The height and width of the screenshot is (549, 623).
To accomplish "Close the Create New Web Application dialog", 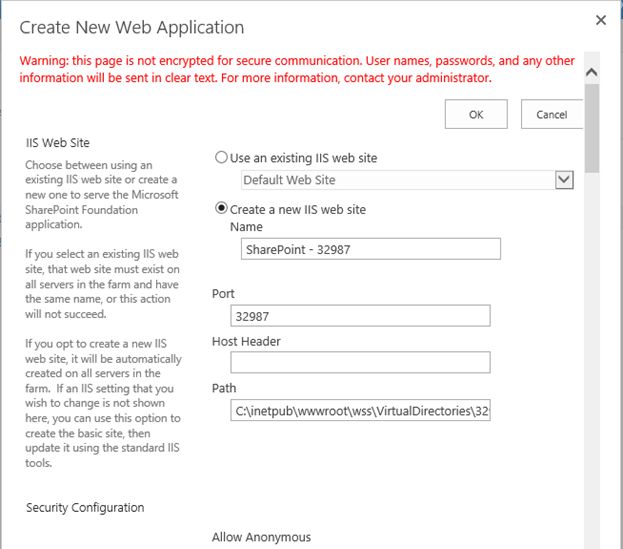I will [x=601, y=20].
